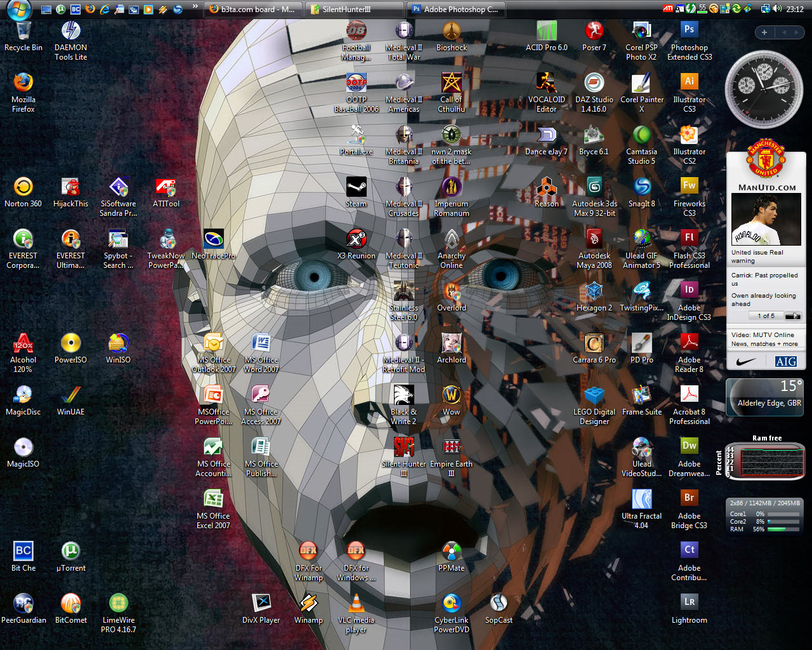
Task: Launch WinUAE icon
Action: pyautogui.click(x=71, y=401)
